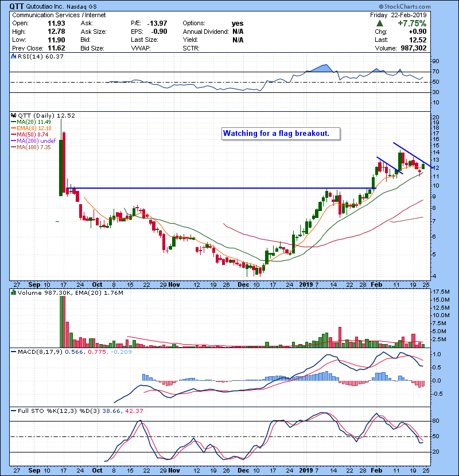Click the Options value 'yes'
Image resolution: width=459 pixels, height=476 pixels.
(238, 24)
